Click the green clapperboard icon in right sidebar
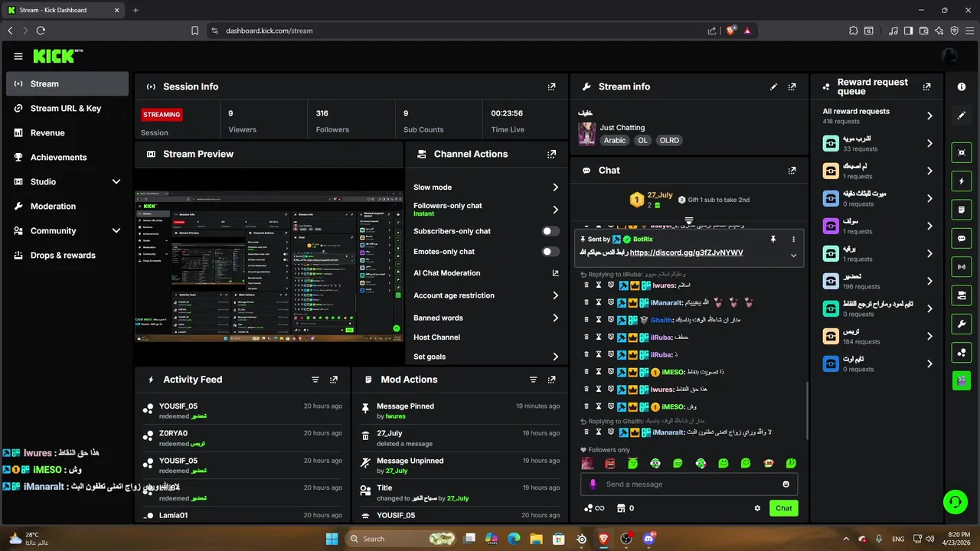This screenshot has height=551, width=980. [962, 380]
